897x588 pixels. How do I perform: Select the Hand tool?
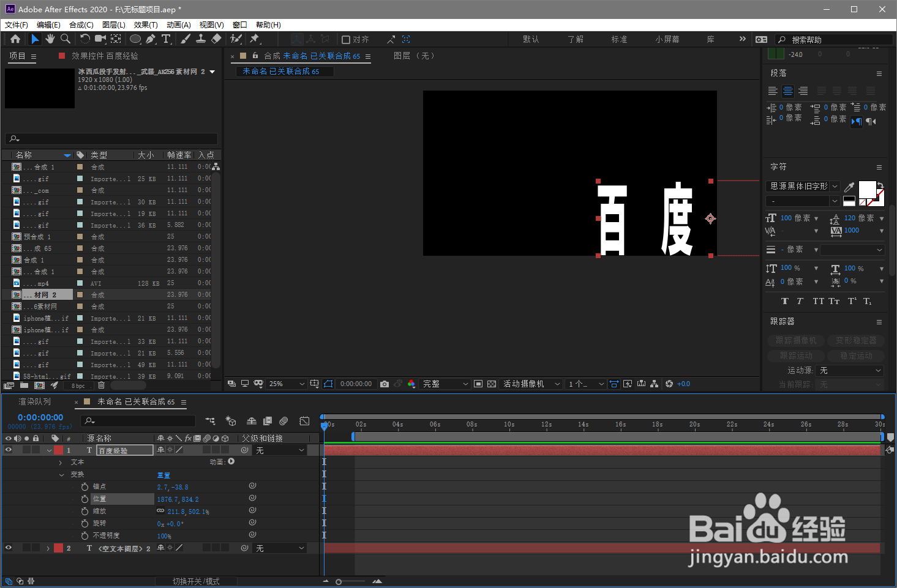50,39
